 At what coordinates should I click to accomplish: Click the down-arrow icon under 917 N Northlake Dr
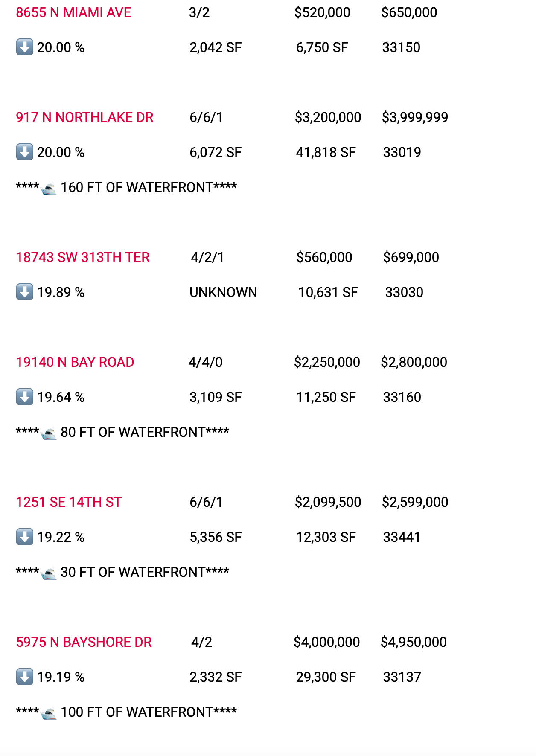pos(25,152)
